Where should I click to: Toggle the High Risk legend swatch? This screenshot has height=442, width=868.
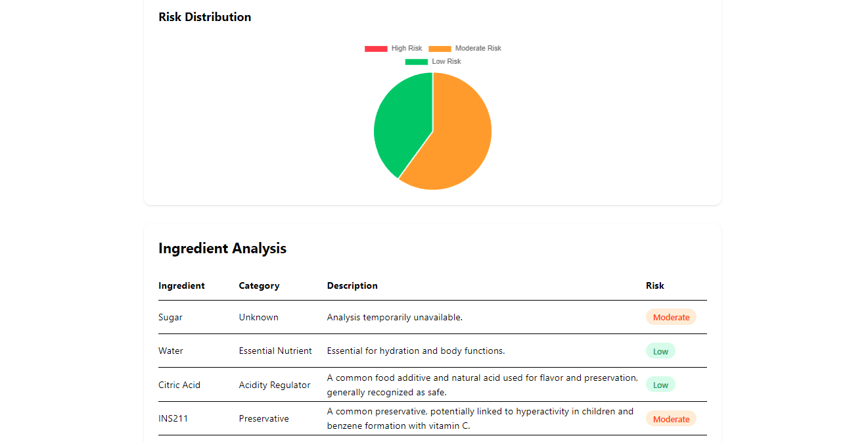click(376, 49)
